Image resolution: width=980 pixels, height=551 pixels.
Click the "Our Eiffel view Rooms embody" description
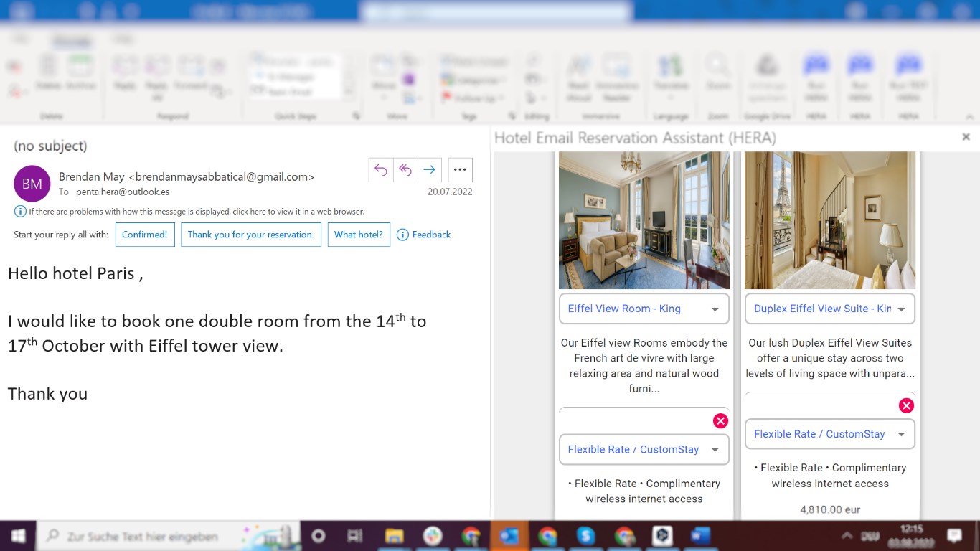(x=644, y=366)
